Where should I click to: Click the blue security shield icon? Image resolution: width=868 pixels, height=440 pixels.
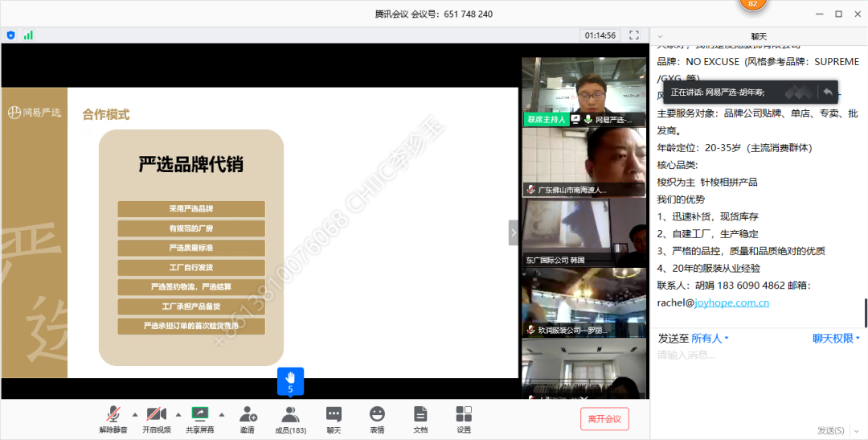[x=11, y=35]
